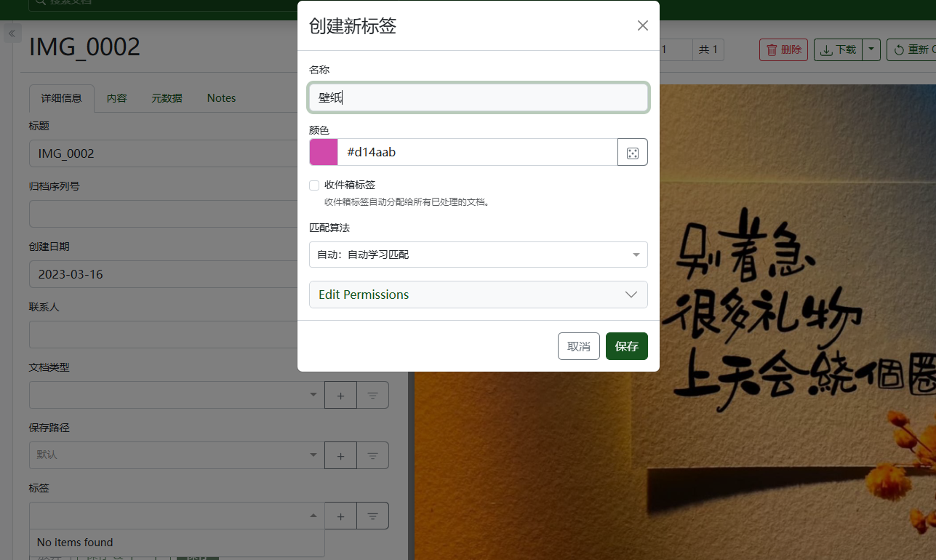Viewport: 936px width, 560px height.
Task: Click the 创建日期 field 2023-03-16
Action: [x=164, y=274]
